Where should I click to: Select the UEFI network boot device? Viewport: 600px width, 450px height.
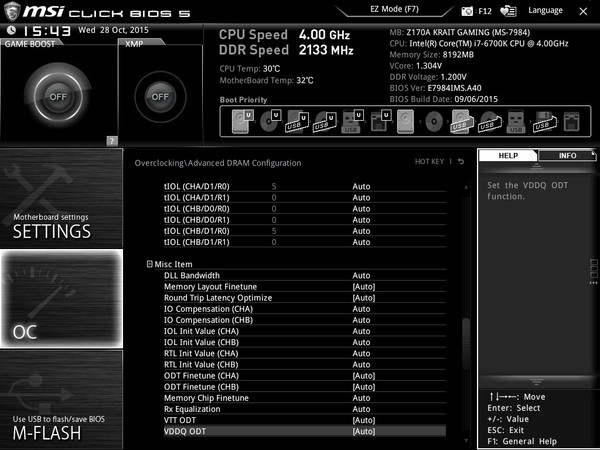tap(380, 121)
